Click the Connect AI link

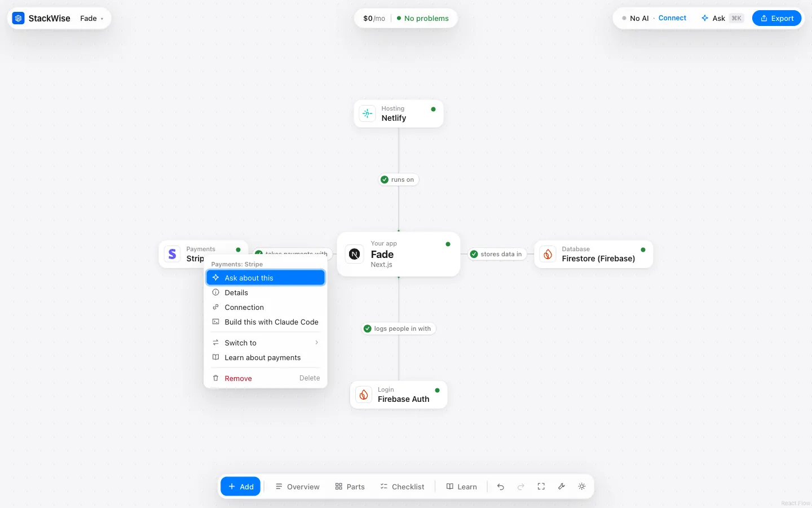[x=672, y=18]
